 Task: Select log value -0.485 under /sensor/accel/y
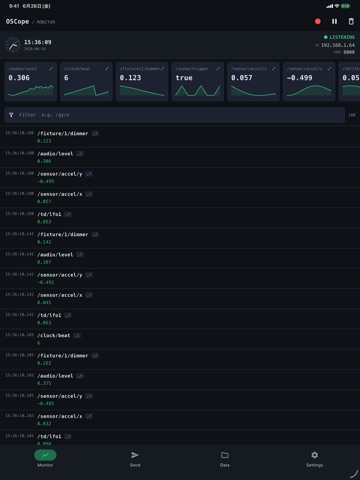click(46, 404)
